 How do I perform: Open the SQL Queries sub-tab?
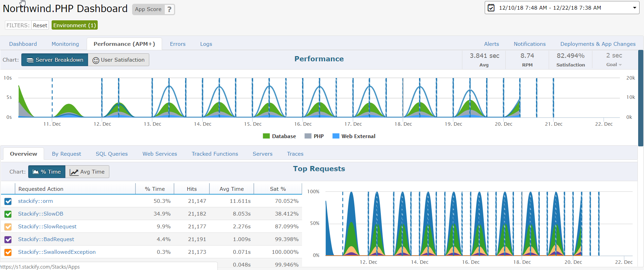click(112, 154)
